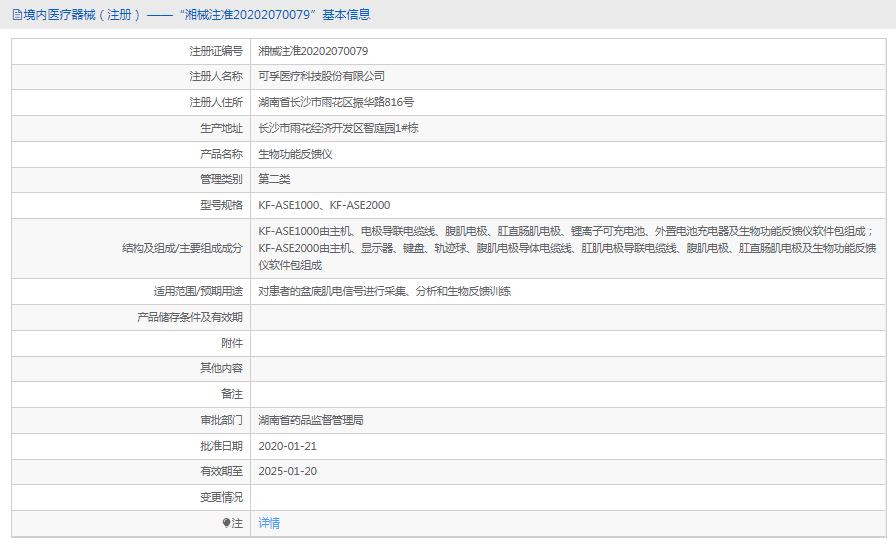Click the header title 境内医疗器械（注册）
896x545 pixels.
[82, 15]
